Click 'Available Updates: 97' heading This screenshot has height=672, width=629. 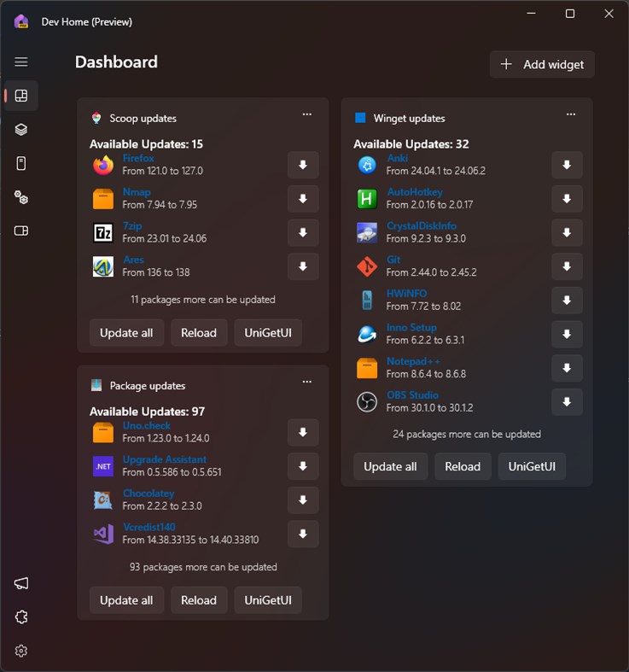tap(147, 412)
